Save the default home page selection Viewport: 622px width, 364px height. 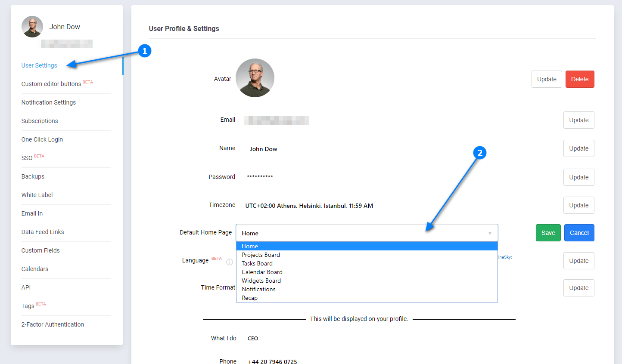pyautogui.click(x=548, y=233)
